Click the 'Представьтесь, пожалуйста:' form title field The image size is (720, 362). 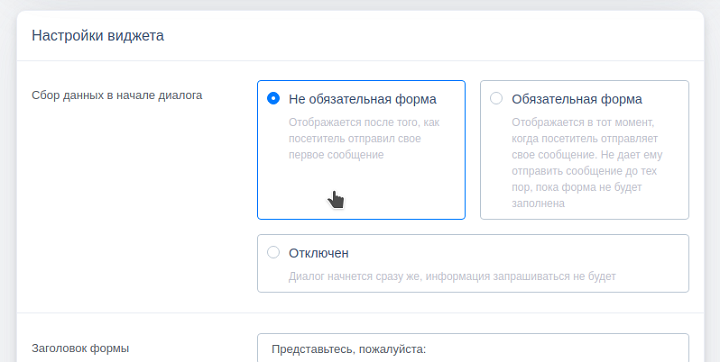[x=473, y=348]
